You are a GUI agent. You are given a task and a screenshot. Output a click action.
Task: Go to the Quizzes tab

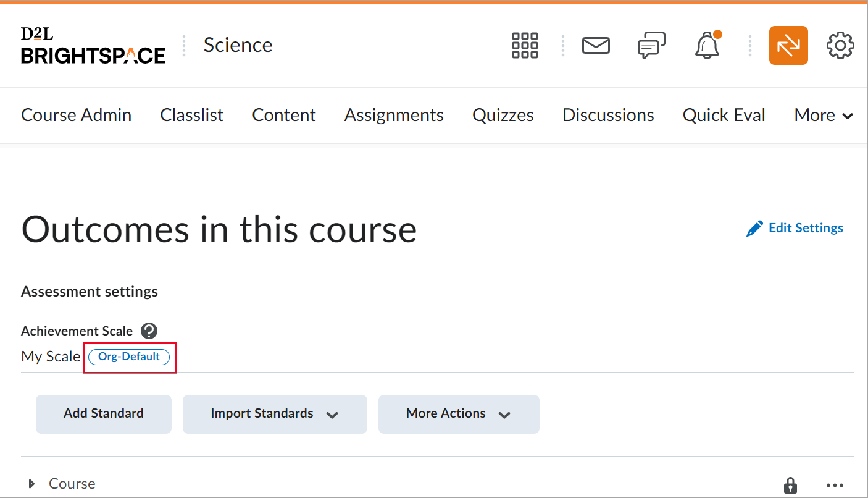pyautogui.click(x=503, y=115)
